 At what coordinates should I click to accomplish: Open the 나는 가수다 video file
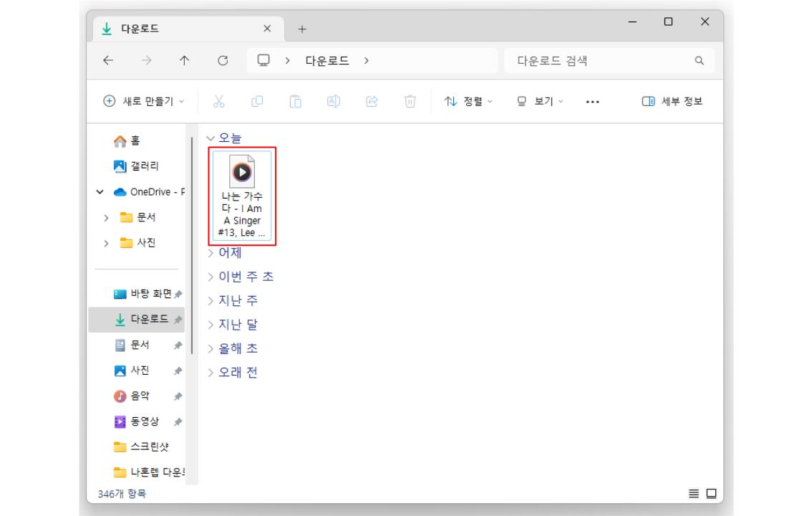point(241,172)
